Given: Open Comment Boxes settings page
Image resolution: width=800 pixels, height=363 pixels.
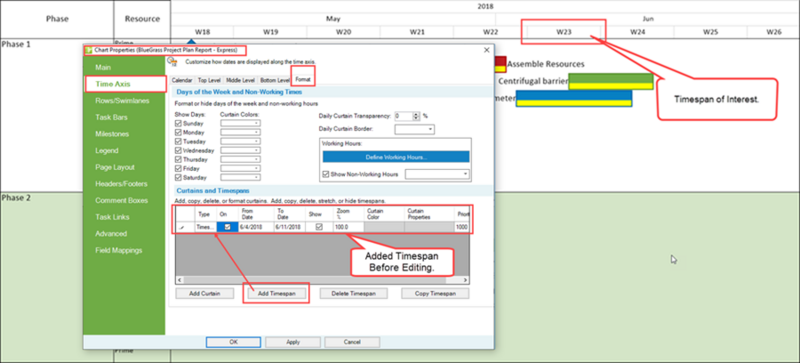Looking at the screenshot, I should coord(121,200).
